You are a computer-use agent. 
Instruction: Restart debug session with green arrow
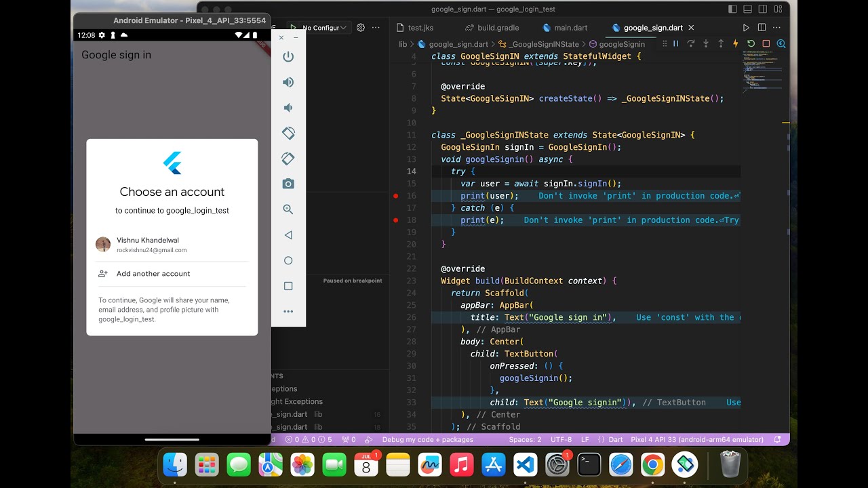[751, 43]
